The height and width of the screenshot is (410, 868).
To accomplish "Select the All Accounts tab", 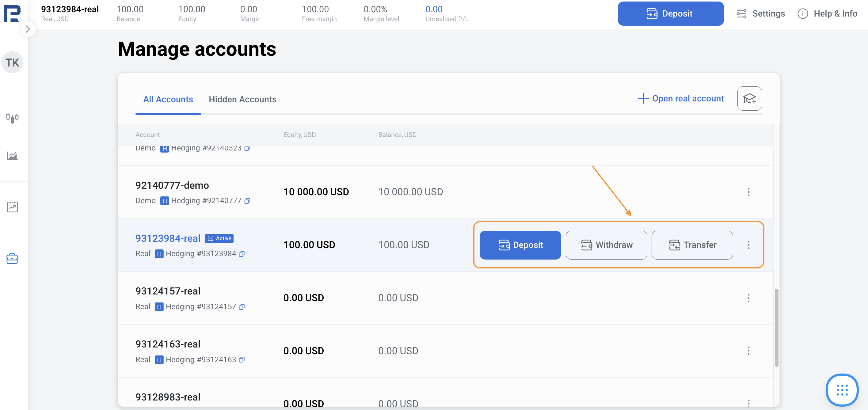I will [168, 99].
